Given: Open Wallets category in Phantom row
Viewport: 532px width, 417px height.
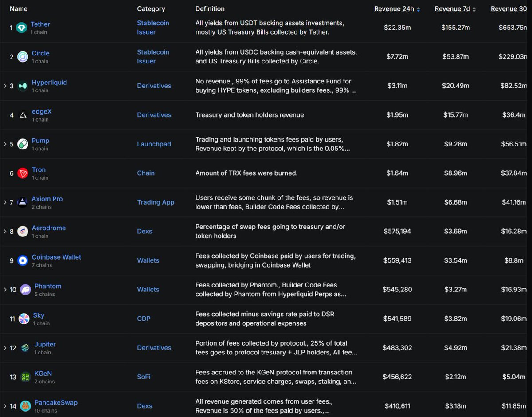Looking at the screenshot, I should tap(148, 289).
